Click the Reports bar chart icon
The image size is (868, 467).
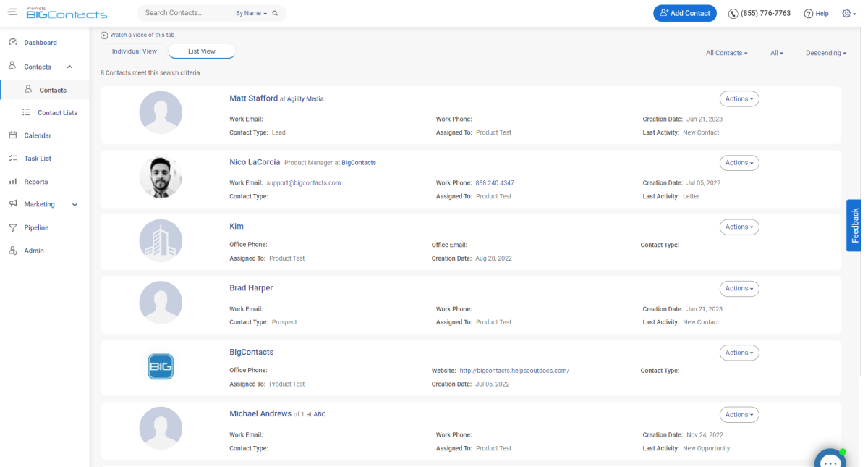(x=13, y=182)
